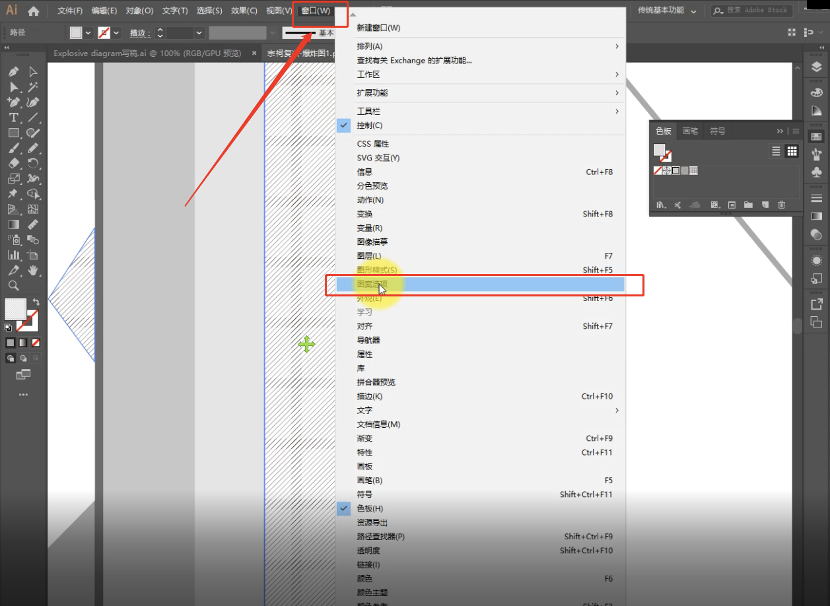Click Delete Swatch trash icon

(781, 205)
